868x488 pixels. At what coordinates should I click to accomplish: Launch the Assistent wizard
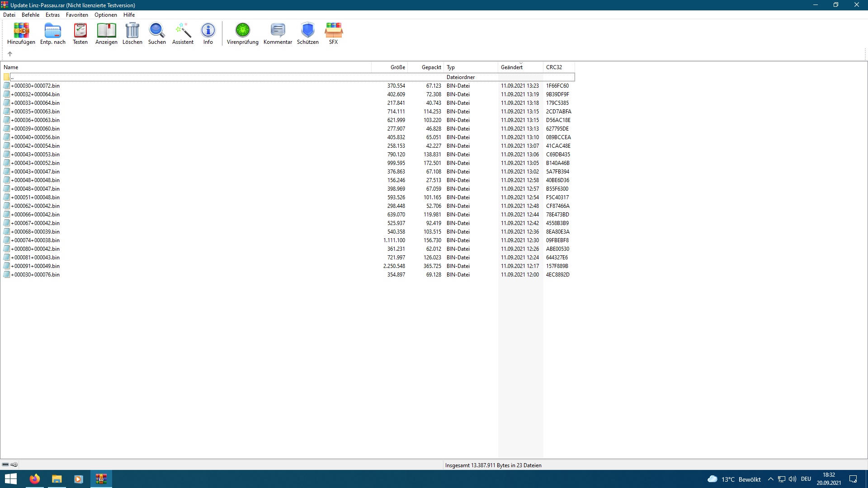point(183,33)
